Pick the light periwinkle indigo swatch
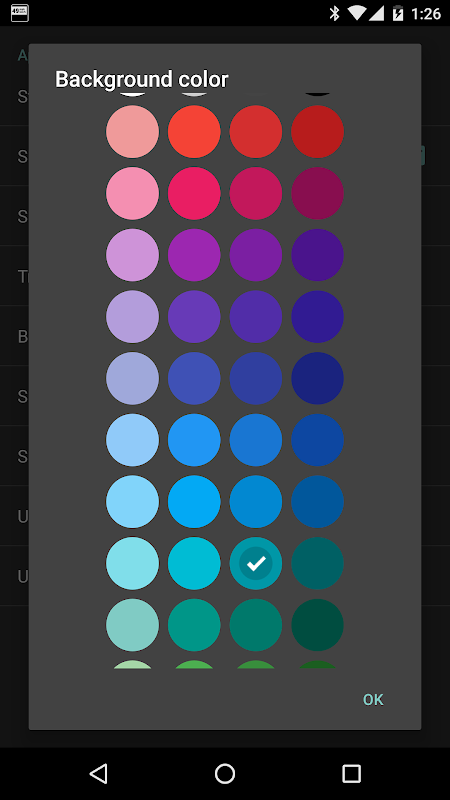450x800 pixels. (x=133, y=379)
